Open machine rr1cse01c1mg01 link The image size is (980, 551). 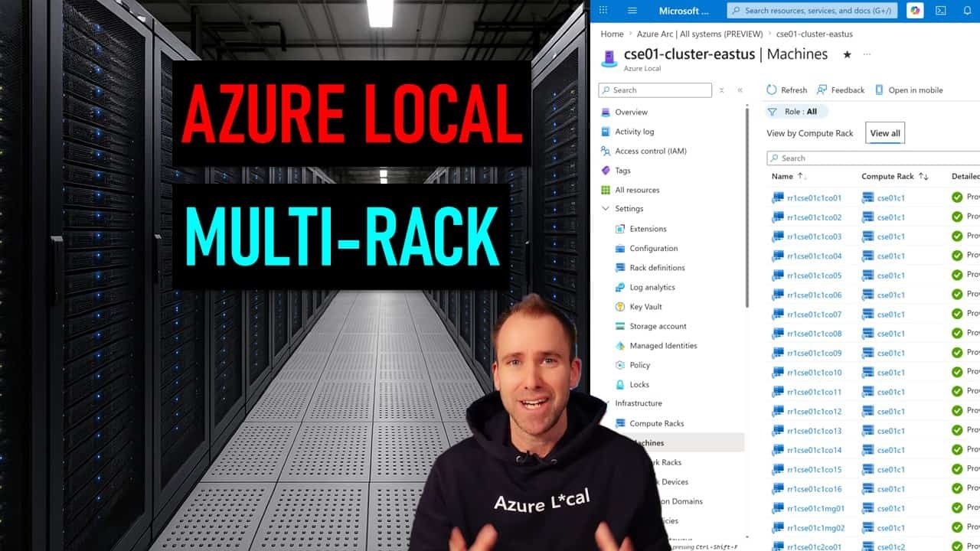[815, 509]
